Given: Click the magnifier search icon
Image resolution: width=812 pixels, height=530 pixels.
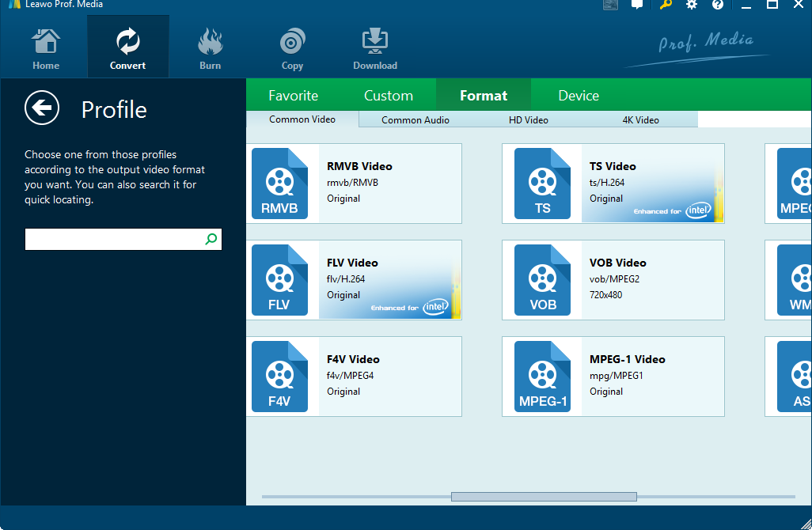Looking at the screenshot, I should (211, 239).
